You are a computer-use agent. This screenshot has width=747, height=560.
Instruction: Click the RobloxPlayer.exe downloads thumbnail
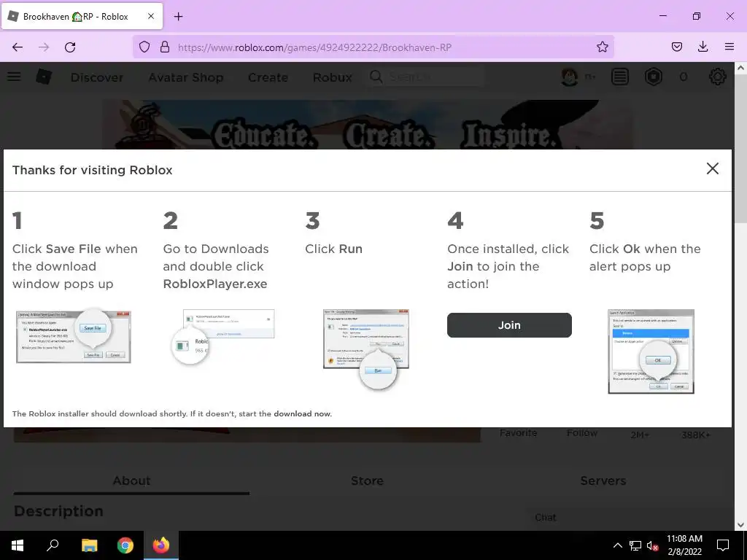pos(223,336)
